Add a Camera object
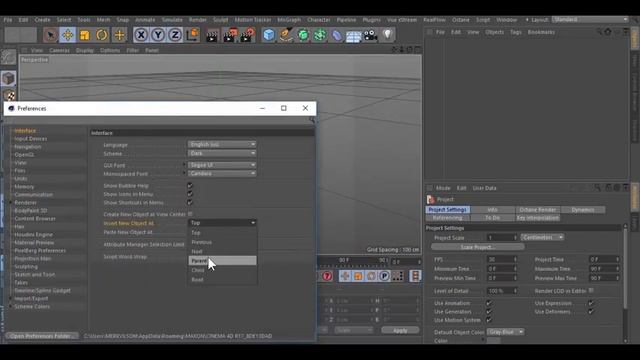640x360 pixels. tap(370, 35)
